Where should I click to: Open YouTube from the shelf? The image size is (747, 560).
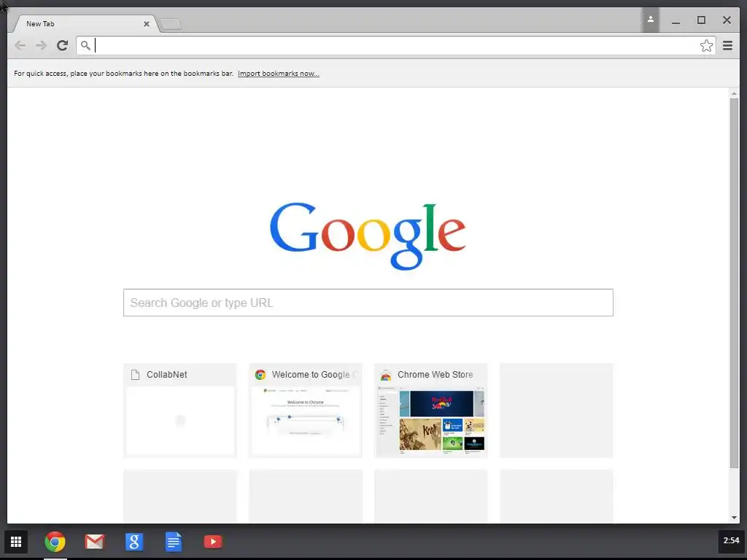point(213,542)
